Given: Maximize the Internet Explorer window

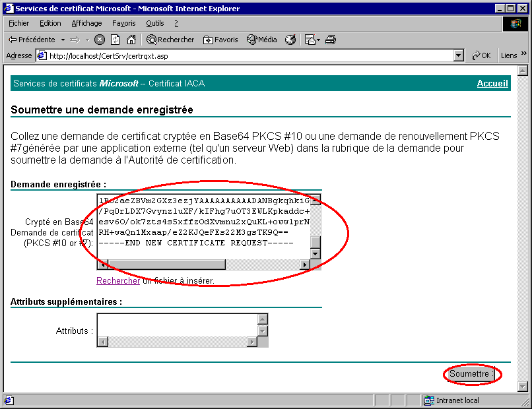Looking at the screenshot, I should [x=511, y=9].
